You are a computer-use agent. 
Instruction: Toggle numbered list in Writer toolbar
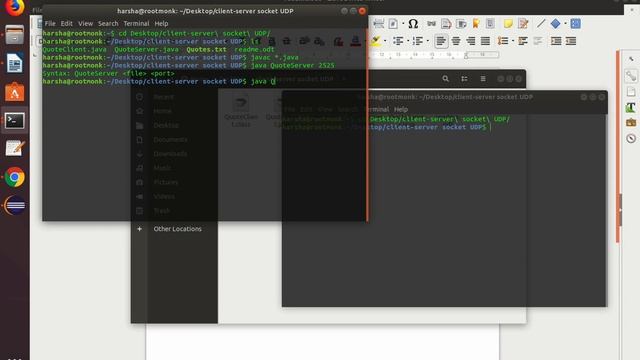point(418,41)
